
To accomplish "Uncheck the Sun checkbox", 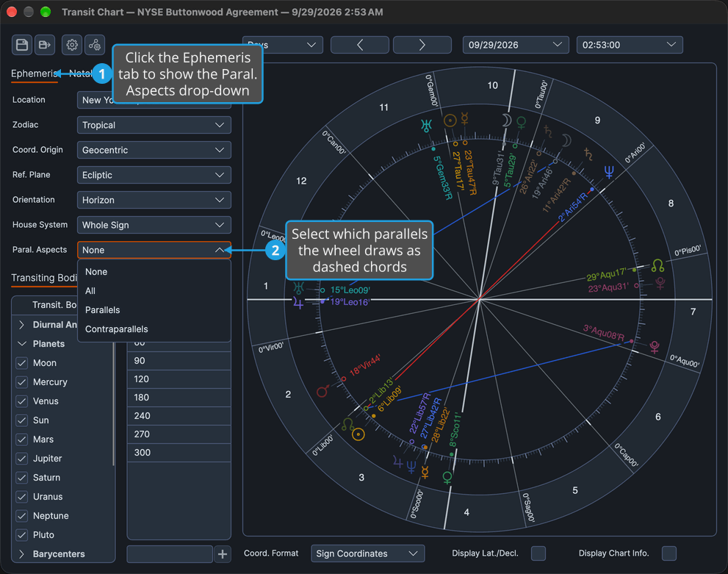I will point(22,420).
